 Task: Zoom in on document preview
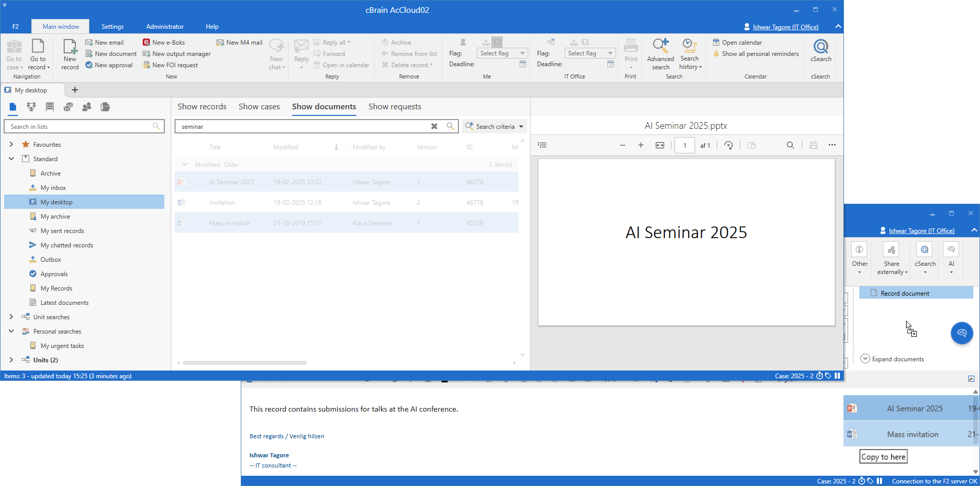click(641, 145)
